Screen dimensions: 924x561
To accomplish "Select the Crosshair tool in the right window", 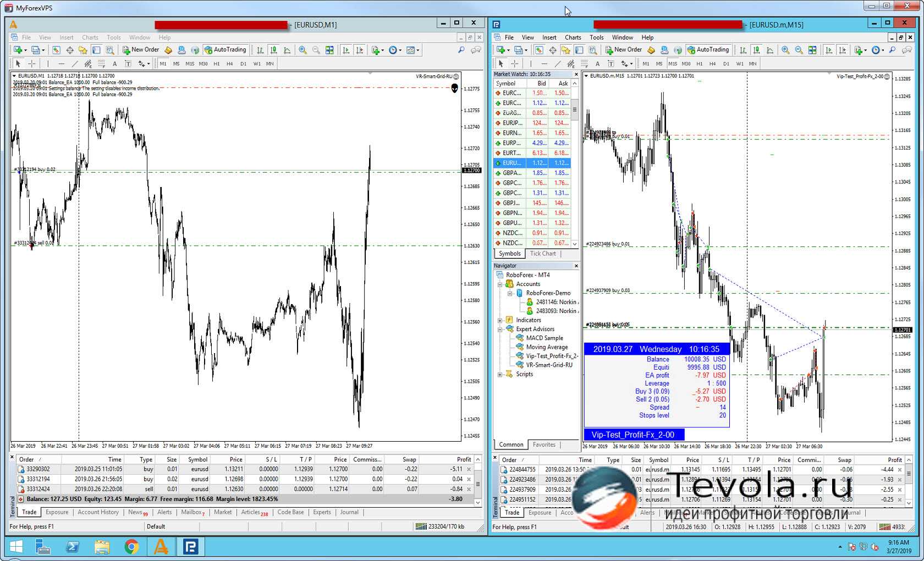I will click(x=515, y=64).
